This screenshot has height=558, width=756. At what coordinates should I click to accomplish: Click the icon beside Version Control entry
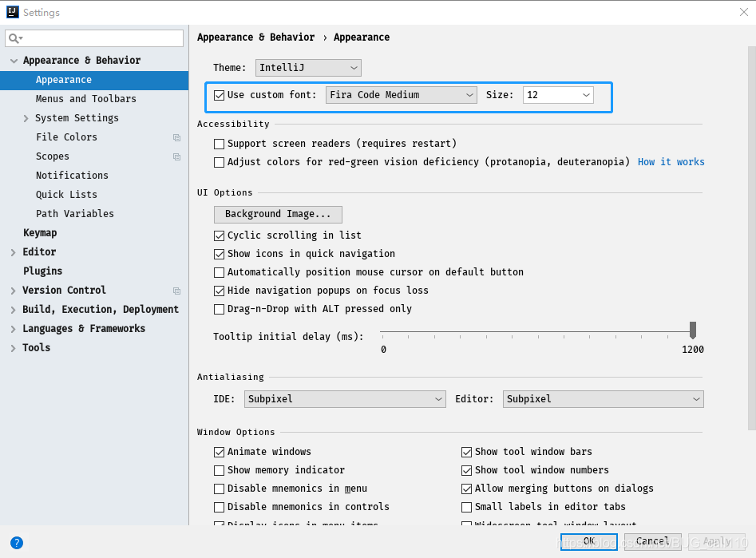click(176, 290)
